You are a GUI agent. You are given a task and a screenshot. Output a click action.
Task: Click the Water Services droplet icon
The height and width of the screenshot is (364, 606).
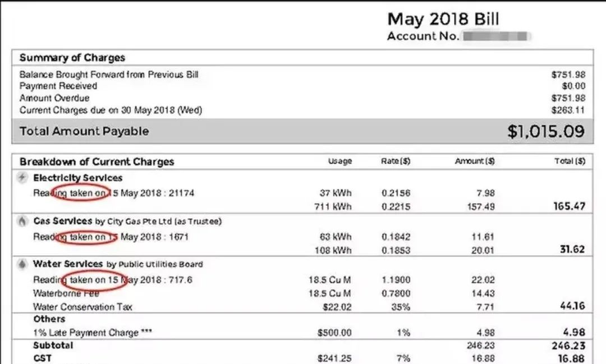[22, 264]
